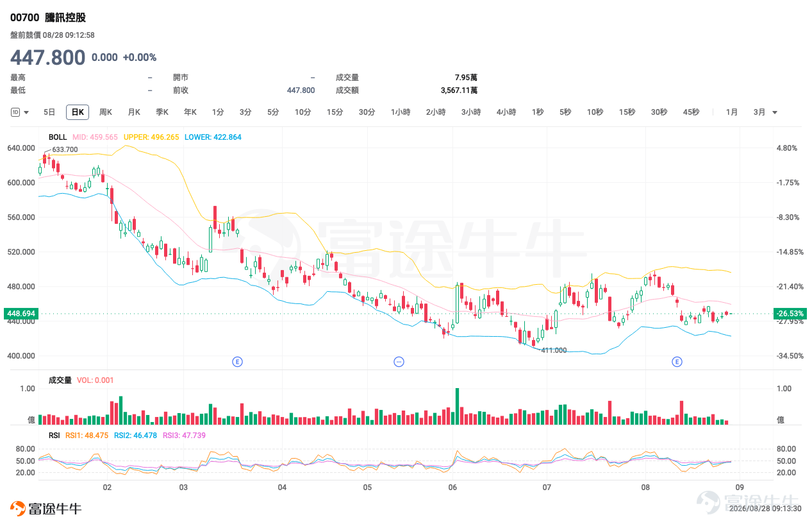The width and height of the screenshot is (812, 526).
Task: Choose the 3分 interval
Action: coord(245,112)
